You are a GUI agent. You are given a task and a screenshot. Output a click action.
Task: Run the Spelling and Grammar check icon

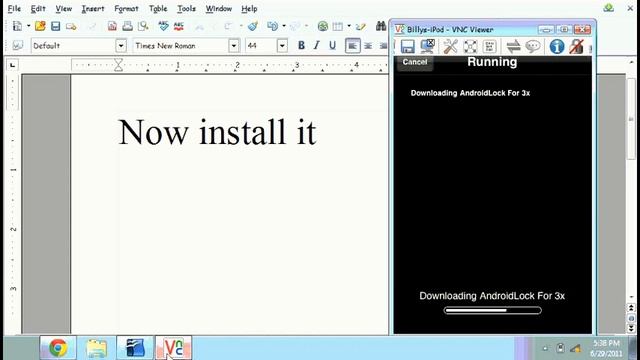163,26
